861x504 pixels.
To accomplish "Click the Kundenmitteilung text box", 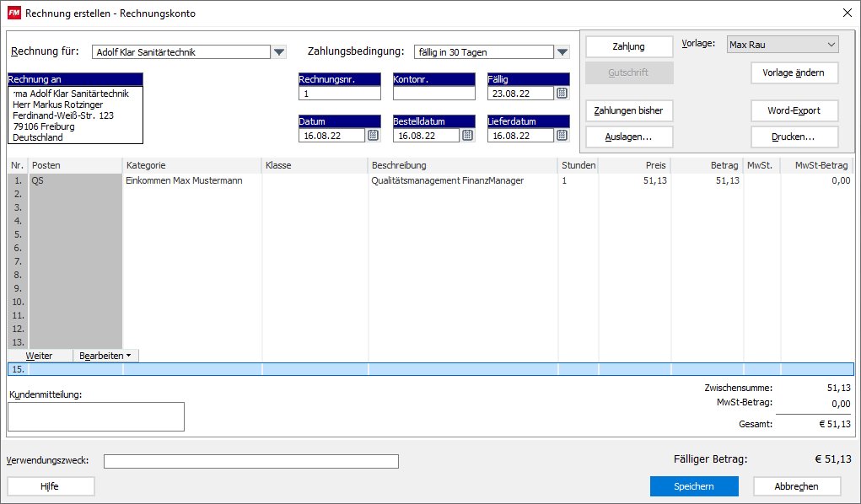I will (x=95, y=416).
